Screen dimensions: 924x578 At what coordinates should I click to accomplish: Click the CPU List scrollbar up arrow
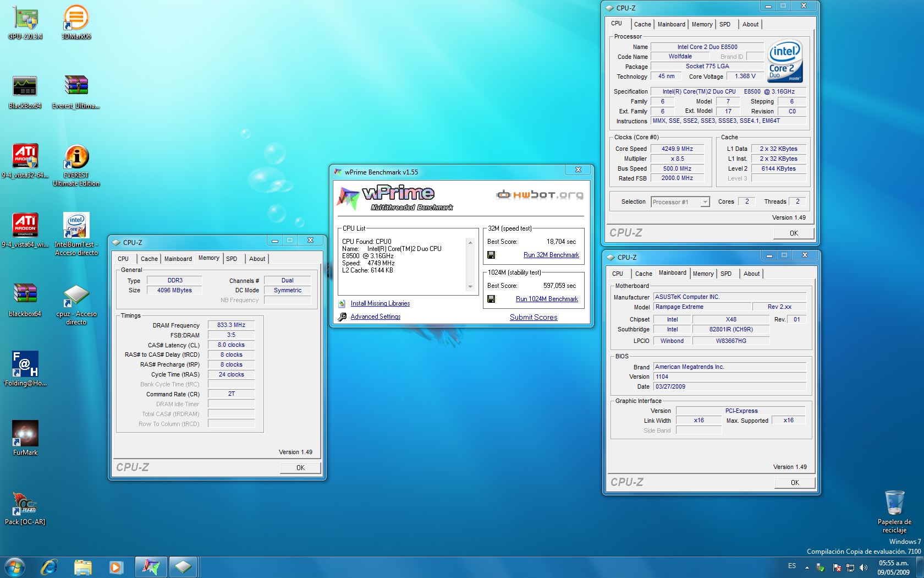click(470, 242)
